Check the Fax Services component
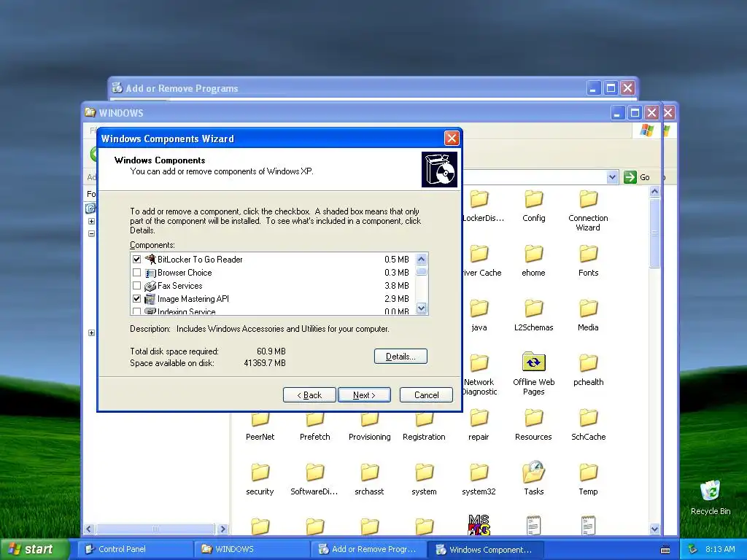 point(136,286)
